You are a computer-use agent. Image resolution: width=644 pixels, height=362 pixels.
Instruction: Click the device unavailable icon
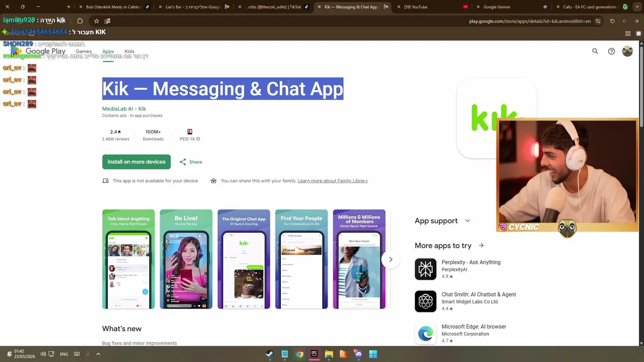pyautogui.click(x=105, y=180)
